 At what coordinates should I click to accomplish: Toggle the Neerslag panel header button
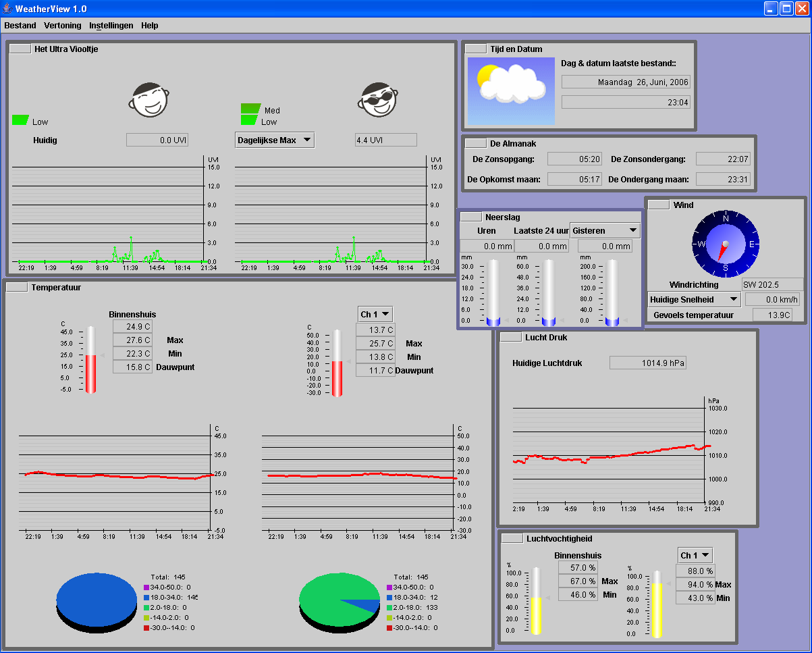[x=471, y=217]
